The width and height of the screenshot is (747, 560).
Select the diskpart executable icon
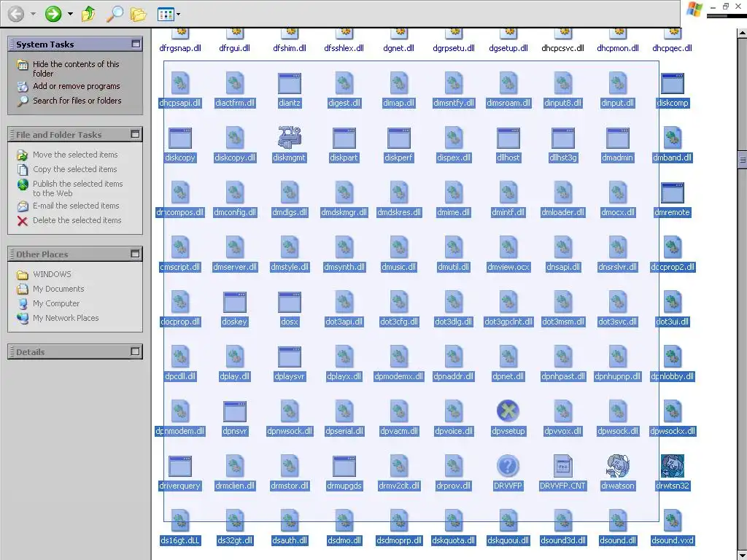coord(344,138)
